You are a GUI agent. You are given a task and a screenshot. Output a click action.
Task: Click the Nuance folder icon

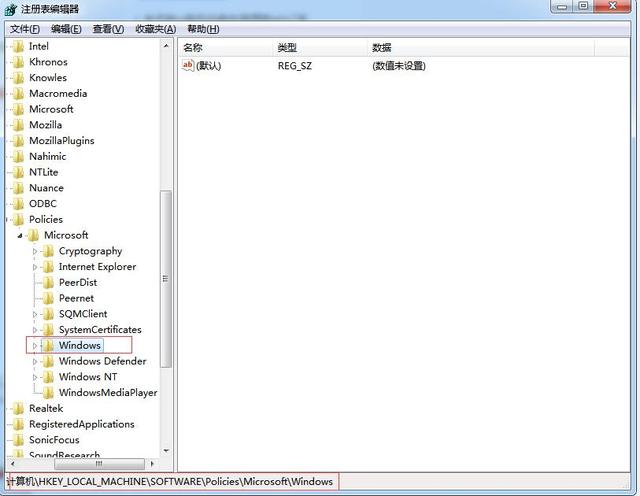click(x=18, y=188)
